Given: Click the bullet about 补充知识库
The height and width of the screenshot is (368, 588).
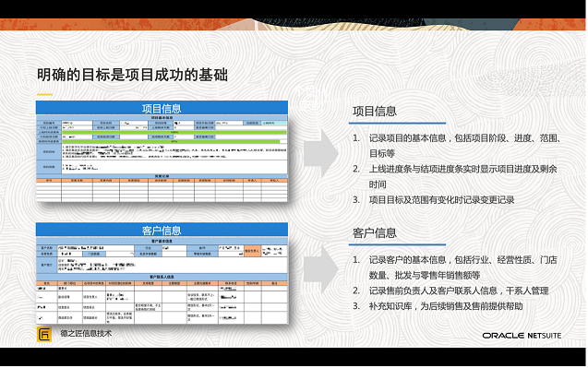Looking at the screenshot, I should [438, 306].
